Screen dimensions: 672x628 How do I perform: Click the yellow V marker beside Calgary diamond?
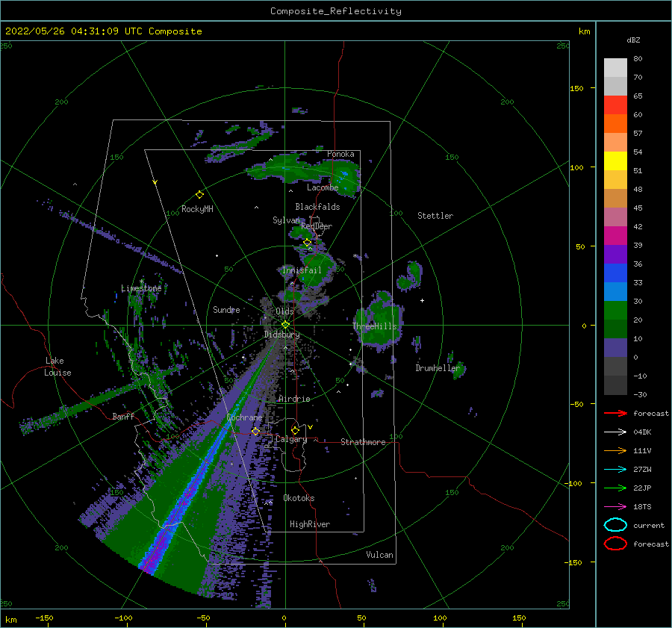[x=310, y=427]
